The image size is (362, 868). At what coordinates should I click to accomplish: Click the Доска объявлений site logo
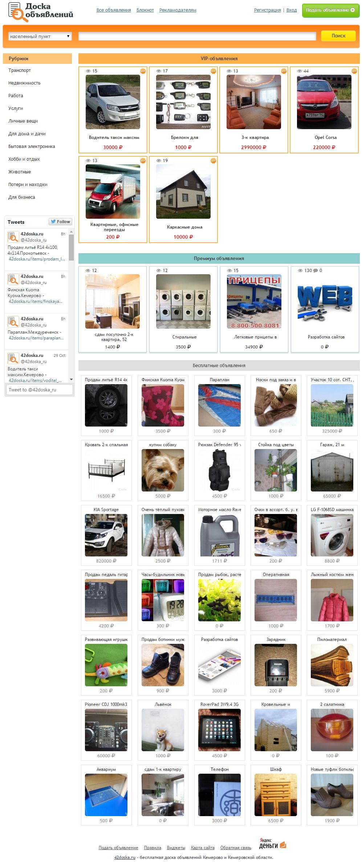[40, 12]
